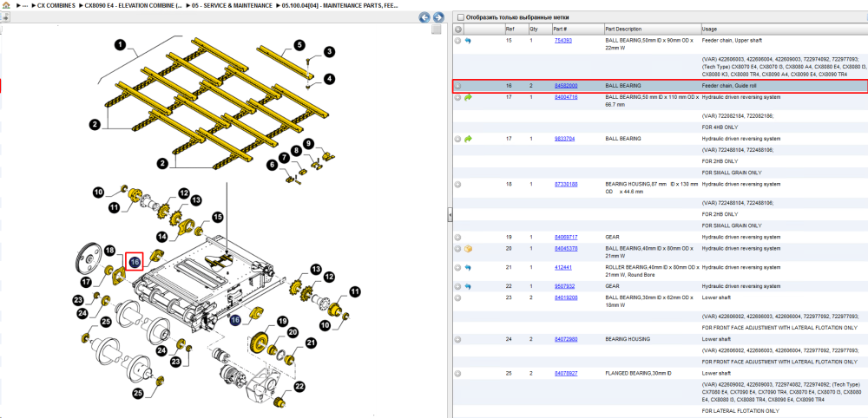
Task: Open part number link 87330188
Action: click(566, 184)
